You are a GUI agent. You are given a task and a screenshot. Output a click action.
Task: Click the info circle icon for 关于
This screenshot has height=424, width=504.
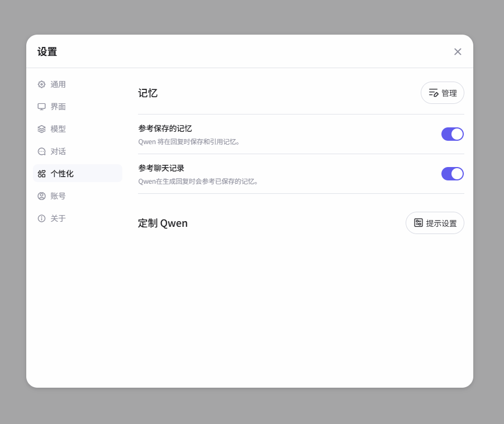tap(41, 218)
